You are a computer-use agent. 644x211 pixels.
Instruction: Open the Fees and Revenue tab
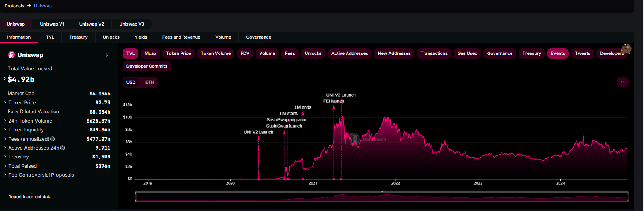pyautogui.click(x=181, y=37)
